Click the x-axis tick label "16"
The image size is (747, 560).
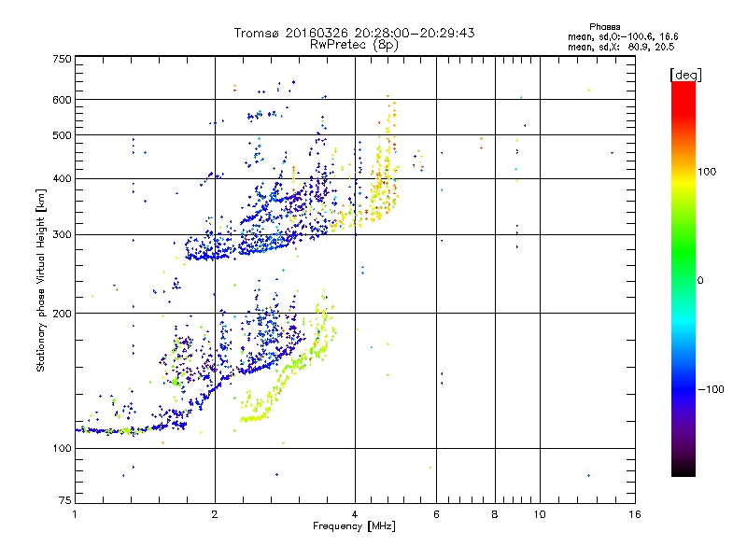tap(635, 514)
